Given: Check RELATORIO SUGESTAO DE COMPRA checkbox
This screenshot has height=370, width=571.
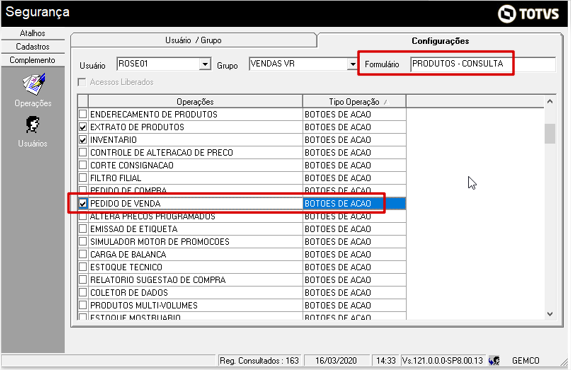Looking at the screenshot, I should coord(83,280).
